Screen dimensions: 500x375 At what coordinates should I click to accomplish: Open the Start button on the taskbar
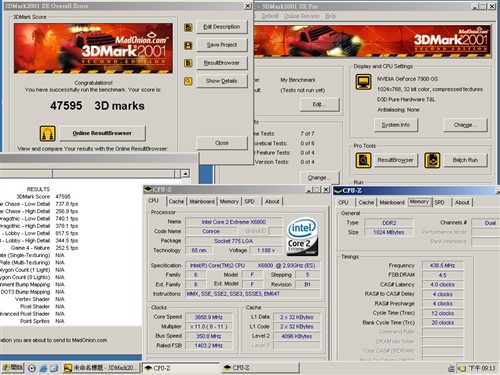[x=12, y=368]
